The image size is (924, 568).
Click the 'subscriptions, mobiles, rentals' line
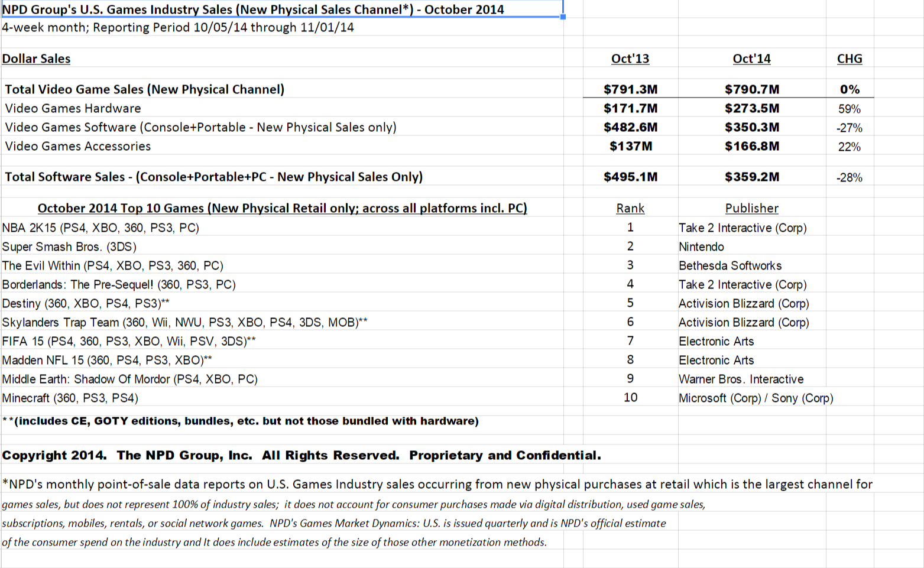pos(334,523)
